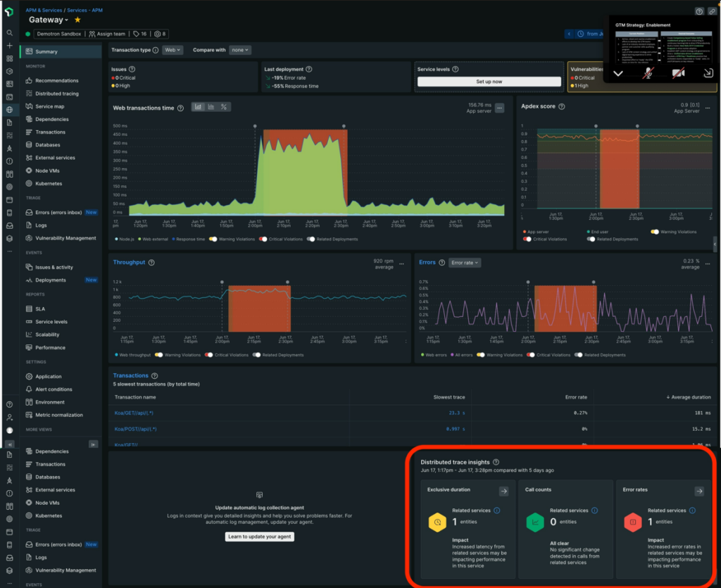Click the star to unfavorite Gateway
Screen dimensions: 721x588
[x=77, y=20]
